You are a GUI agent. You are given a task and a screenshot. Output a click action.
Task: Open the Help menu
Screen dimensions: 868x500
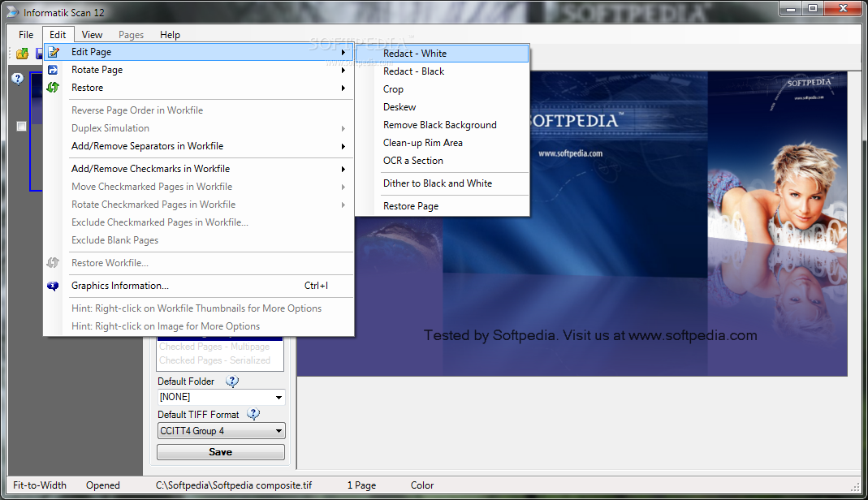[170, 34]
